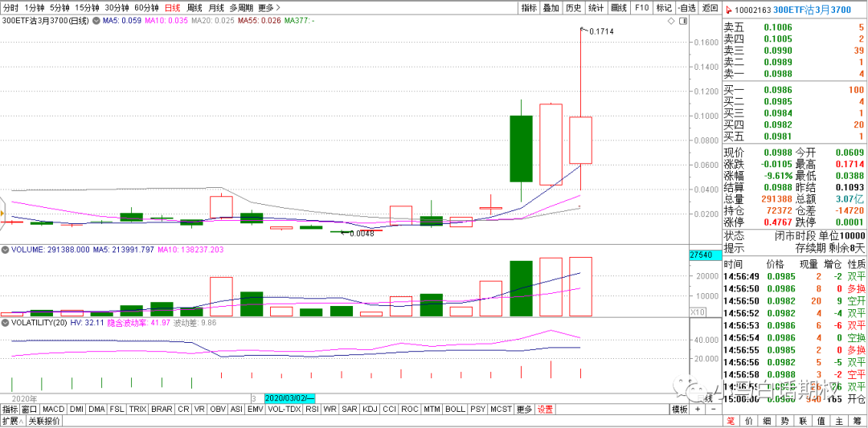
Task: Expand the 更多 periods list at top
Action: (268, 7)
